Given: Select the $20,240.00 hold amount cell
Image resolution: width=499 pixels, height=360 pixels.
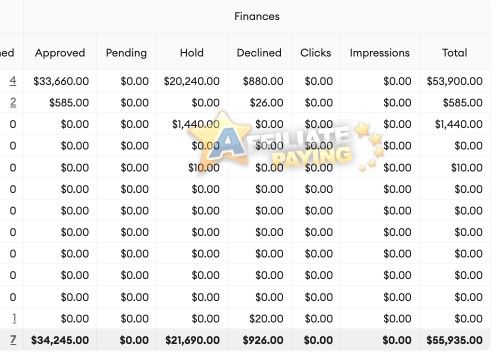Looking at the screenshot, I should pyautogui.click(x=192, y=81).
